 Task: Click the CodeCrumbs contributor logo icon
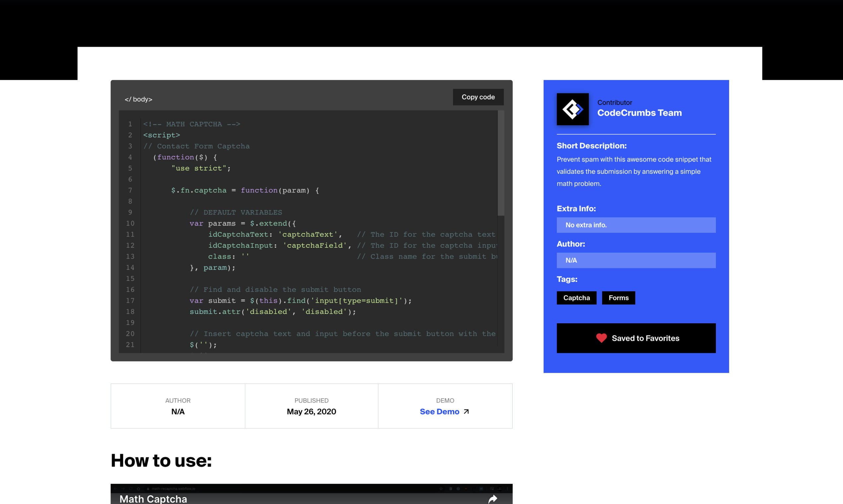coord(573,109)
